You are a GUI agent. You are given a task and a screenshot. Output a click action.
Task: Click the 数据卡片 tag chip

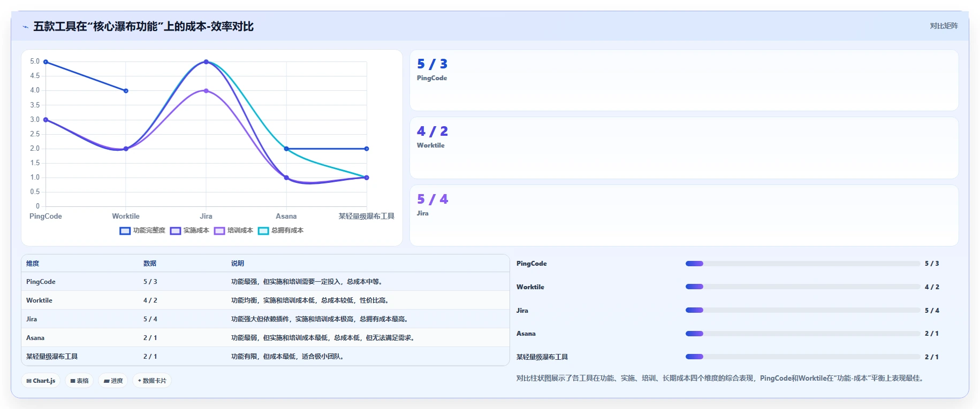pos(152,381)
